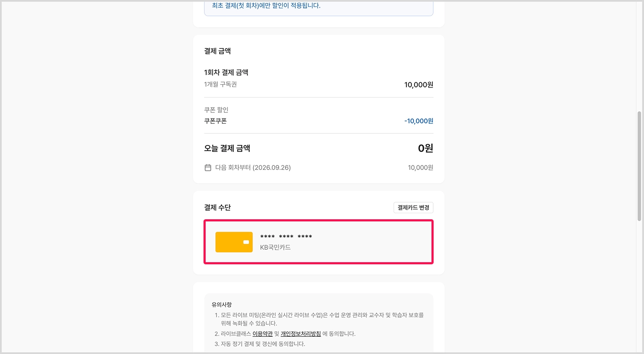Click the KB국민카드 card name label
The image size is (644, 354).
tap(275, 248)
